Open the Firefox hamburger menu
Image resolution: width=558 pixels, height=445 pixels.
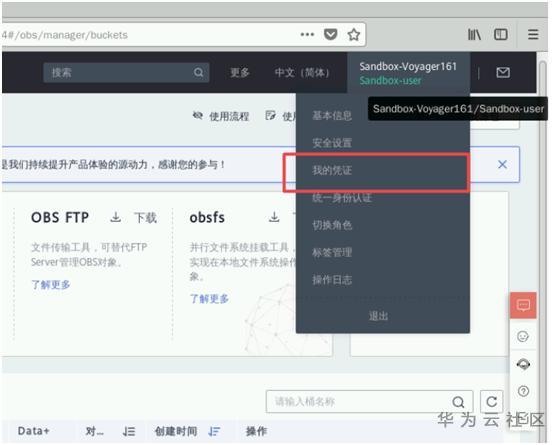533,35
